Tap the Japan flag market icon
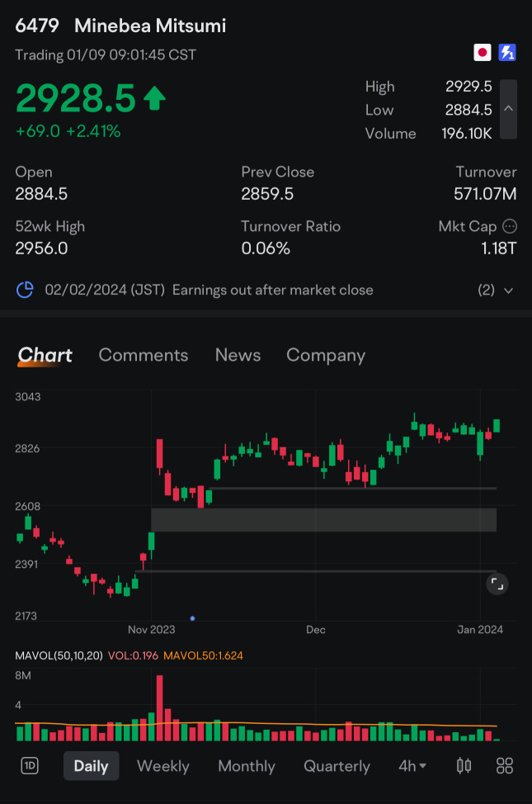This screenshot has height=804, width=532. (x=483, y=53)
